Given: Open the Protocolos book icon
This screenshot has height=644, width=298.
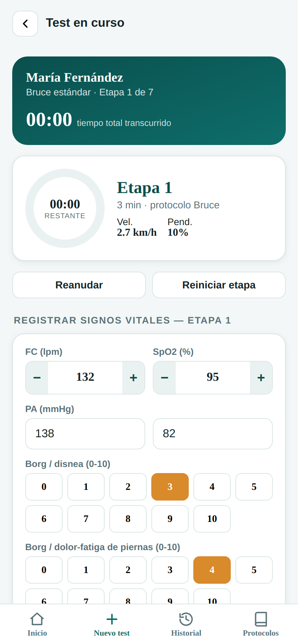Looking at the screenshot, I should (261, 619).
